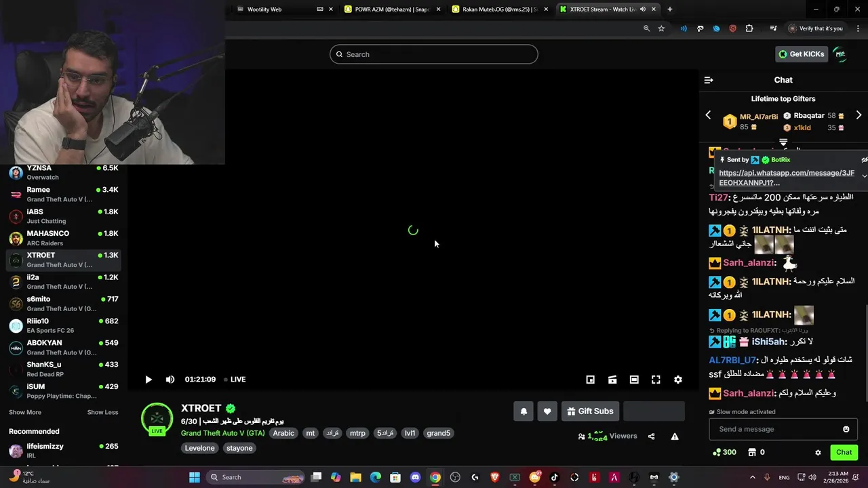Viewport: 868px width, 488px height.
Task: Open the ShanKS_u Red Dead RP channel
Action: (63, 369)
